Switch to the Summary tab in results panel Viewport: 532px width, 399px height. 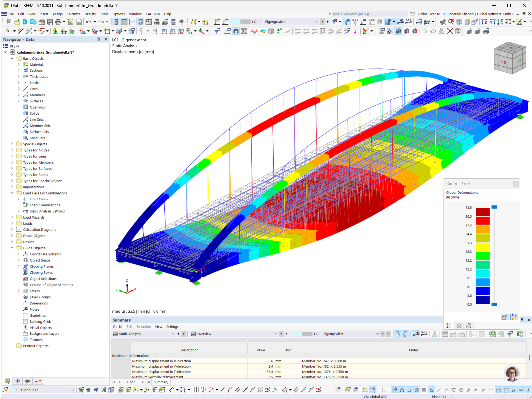click(161, 382)
